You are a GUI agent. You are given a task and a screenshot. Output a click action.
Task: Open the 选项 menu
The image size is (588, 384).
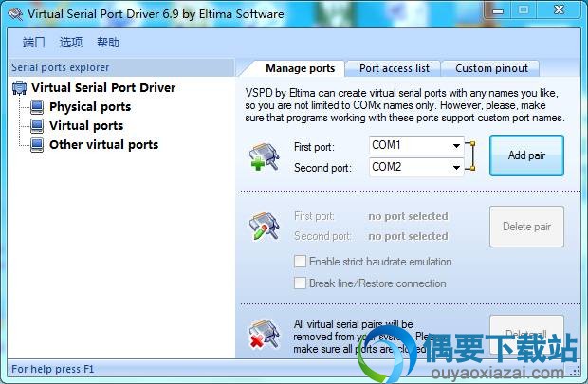pos(71,42)
